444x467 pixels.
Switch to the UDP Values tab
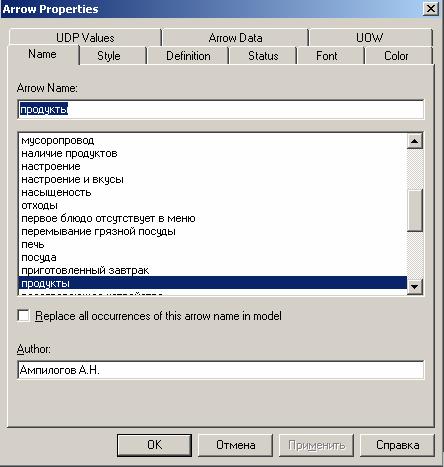[x=85, y=38]
